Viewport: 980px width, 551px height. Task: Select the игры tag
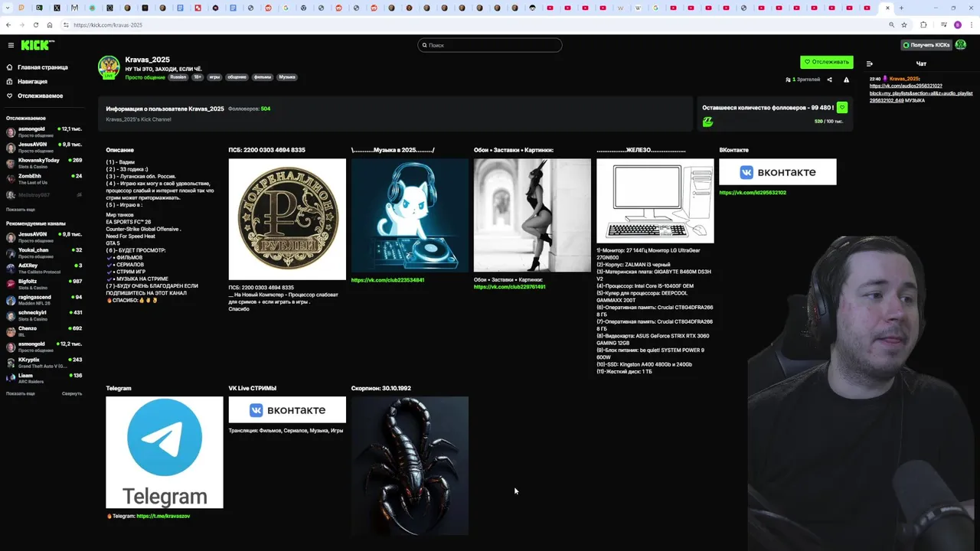pos(214,77)
